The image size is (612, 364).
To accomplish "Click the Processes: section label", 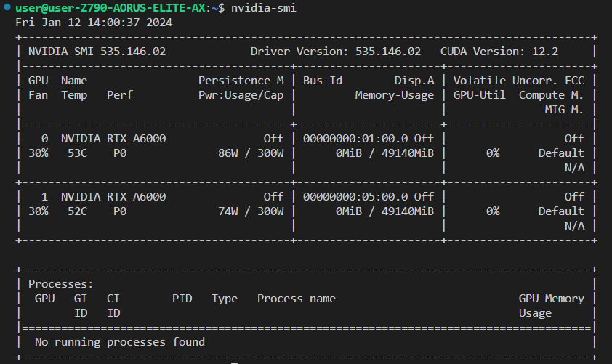I will 61,284.
